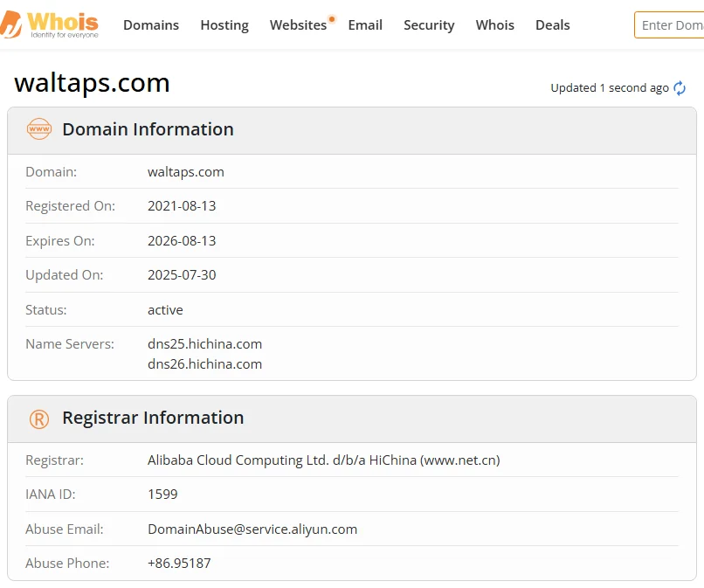Select Registered On date 2021-08-13
Viewport: 704px width, 588px height.
coord(182,205)
